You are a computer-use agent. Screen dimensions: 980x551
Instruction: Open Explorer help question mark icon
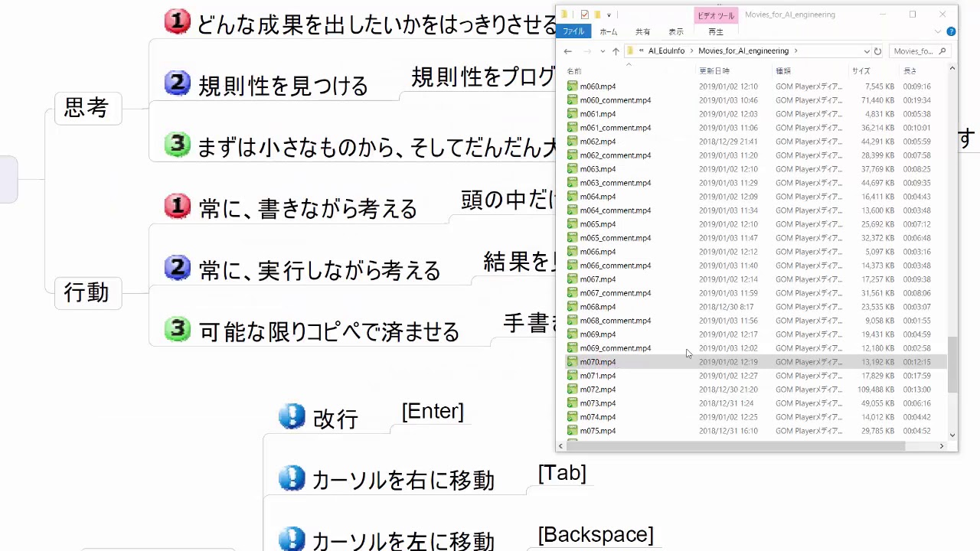[951, 32]
